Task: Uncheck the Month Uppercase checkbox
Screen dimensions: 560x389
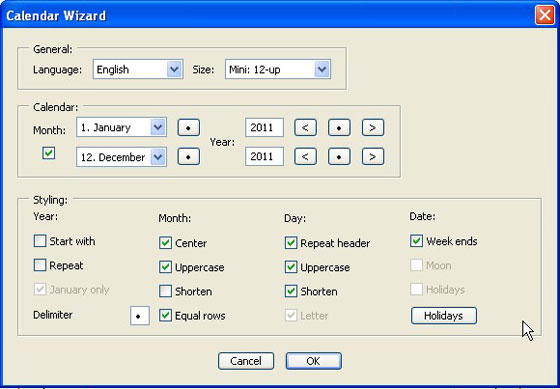Action: tap(165, 267)
